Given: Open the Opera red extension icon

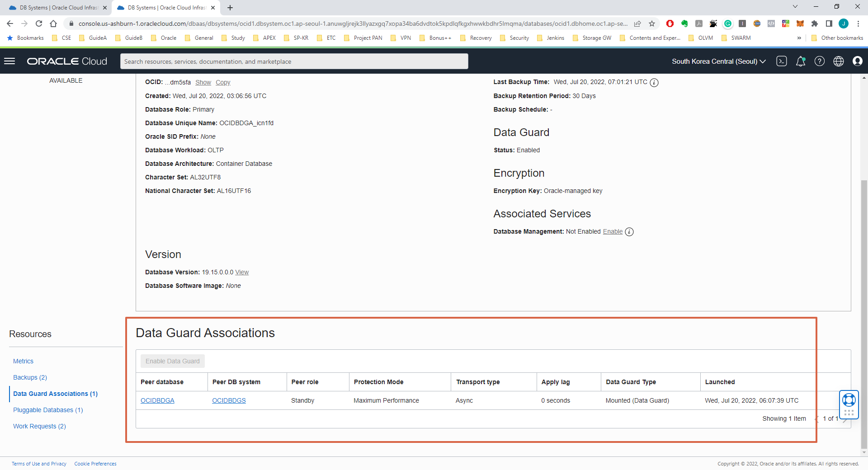Looking at the screenshot, I should (670, 23).
